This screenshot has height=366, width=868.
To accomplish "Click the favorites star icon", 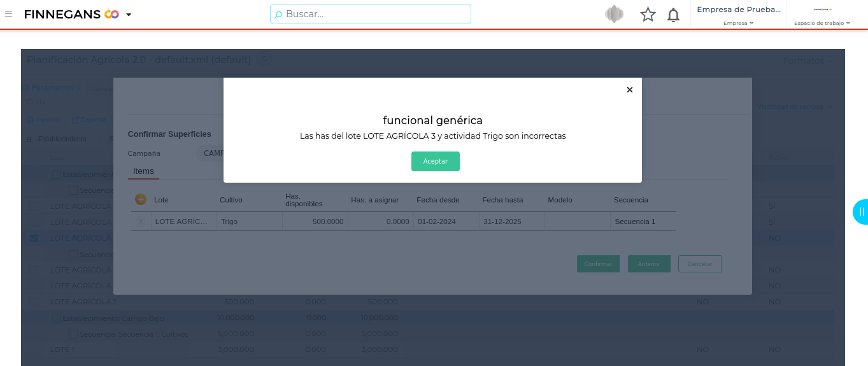I will click(x=648, y=14).
